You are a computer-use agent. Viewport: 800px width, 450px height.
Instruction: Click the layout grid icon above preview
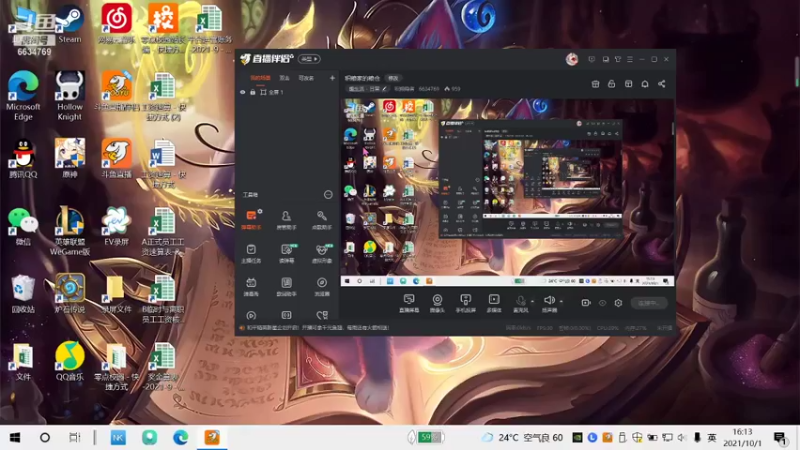pos(629,84)
